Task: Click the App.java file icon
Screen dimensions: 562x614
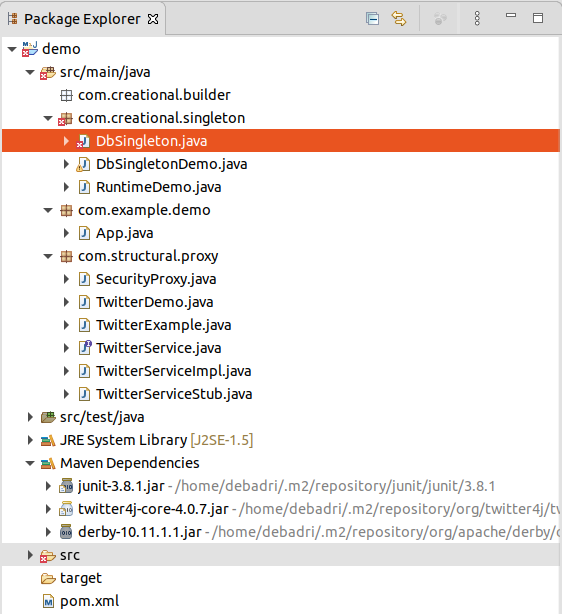Action: pyautogui.click(x=84, y=233)
